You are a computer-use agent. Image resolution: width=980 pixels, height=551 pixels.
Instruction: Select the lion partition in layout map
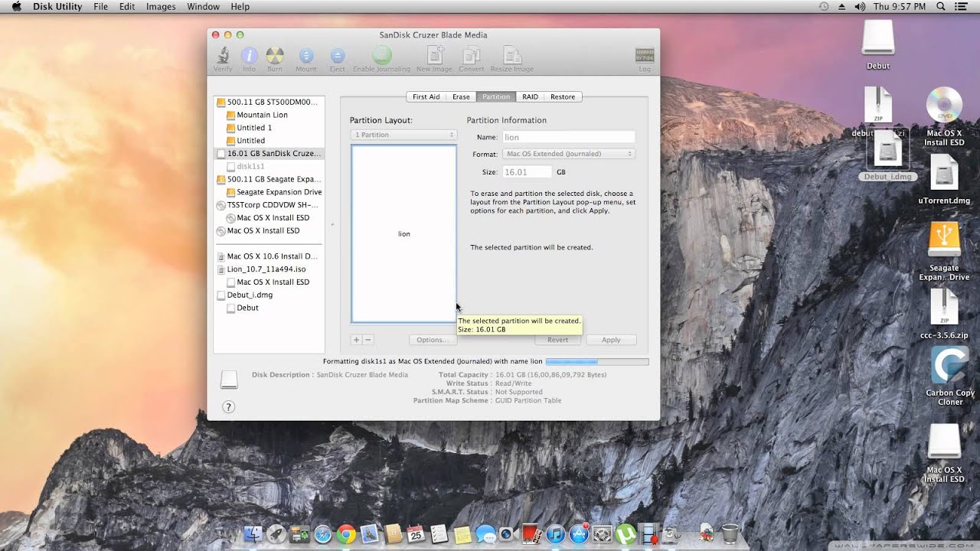coord(404,233)
